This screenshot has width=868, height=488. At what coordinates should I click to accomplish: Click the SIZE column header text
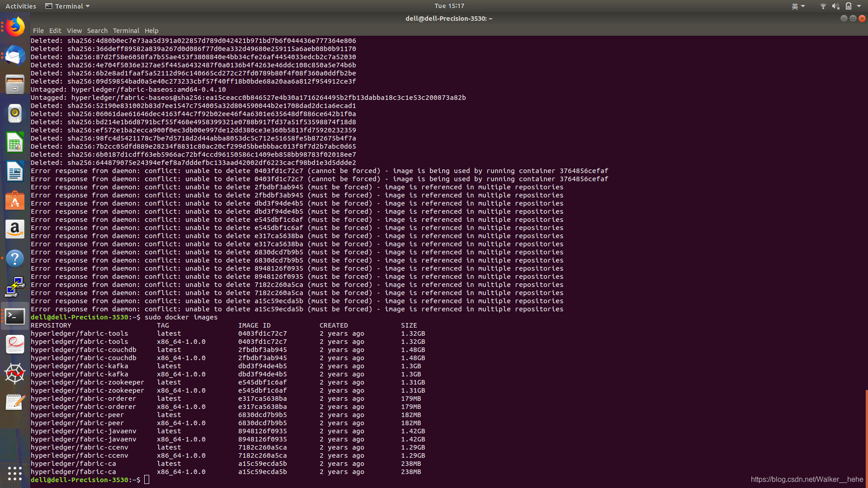409,325
